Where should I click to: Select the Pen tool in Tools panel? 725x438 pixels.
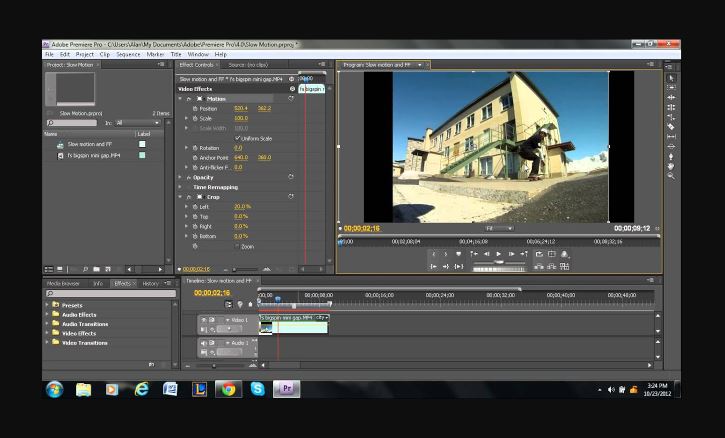[x=671, y=156]
